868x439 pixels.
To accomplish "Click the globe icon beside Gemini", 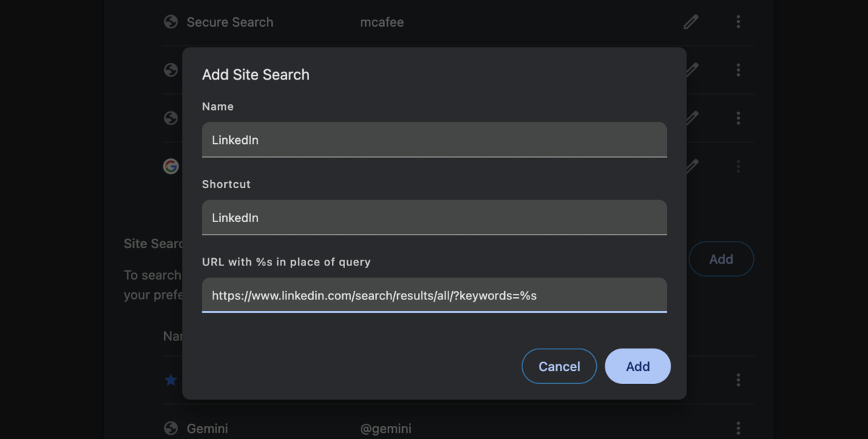I will tap(171, 428).
